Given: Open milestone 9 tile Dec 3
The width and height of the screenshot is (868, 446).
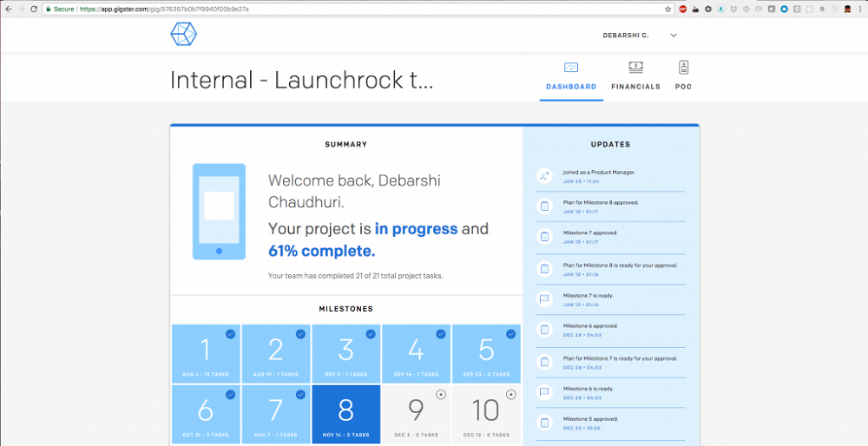Looking at the screenshot, I should [x=417, y=414].
